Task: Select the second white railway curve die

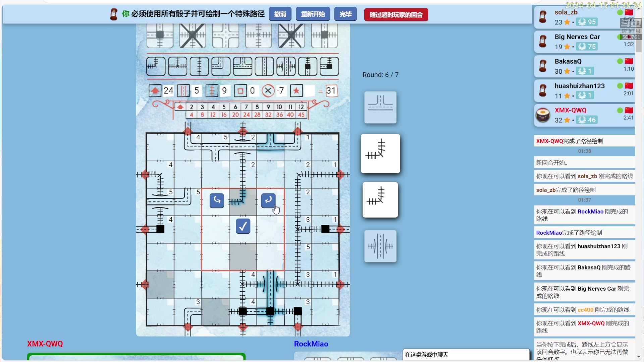Action: [380, 200]
